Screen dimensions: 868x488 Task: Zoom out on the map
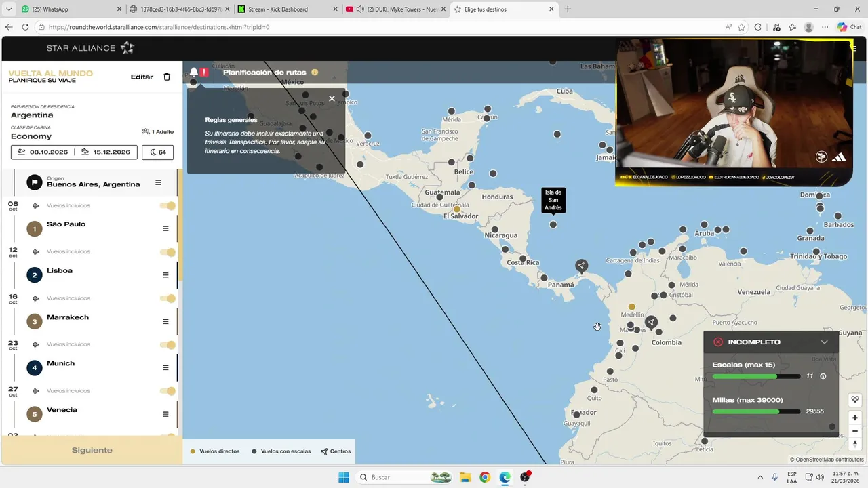[x=855, y=431]
